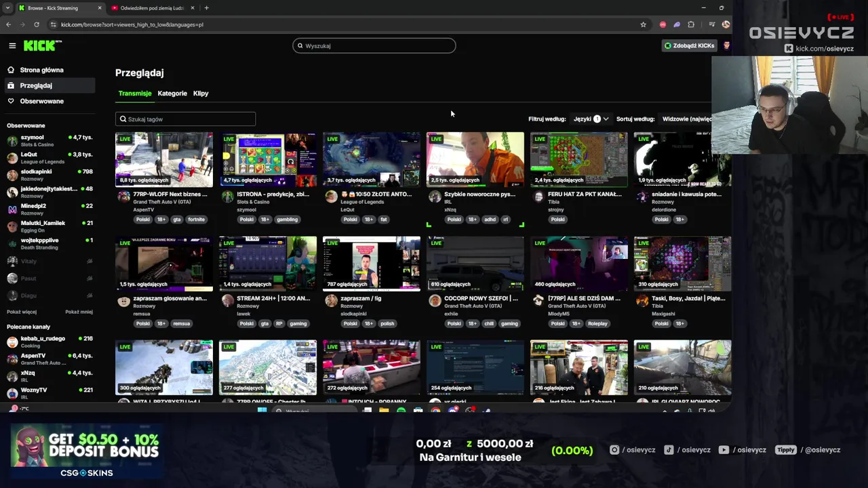Screen dimensions: 868x488
Task: Focus the Wyszukaj search field
Action: tap(374, 45)
